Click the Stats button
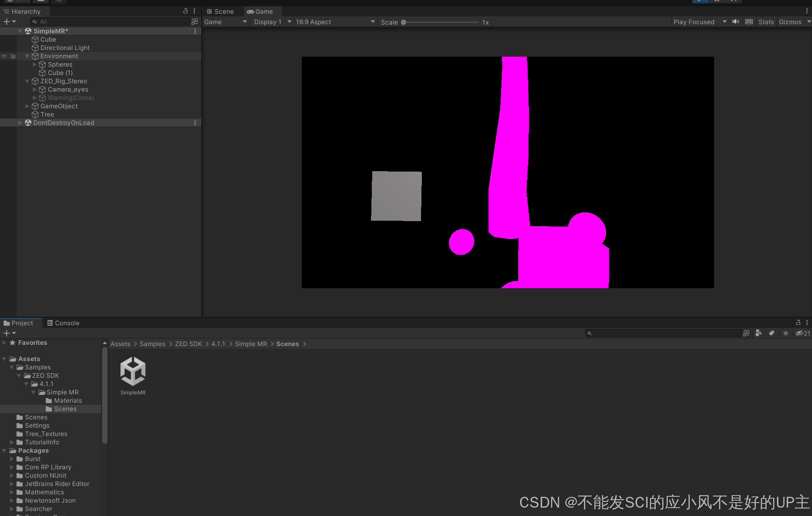 click(x=766, y=22)
